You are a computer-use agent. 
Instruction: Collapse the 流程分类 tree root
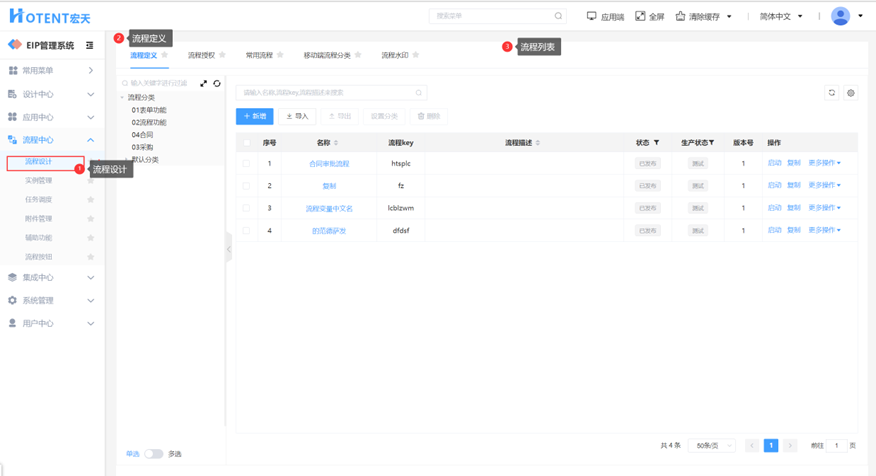pyautogui.click(x=122, y=97)
